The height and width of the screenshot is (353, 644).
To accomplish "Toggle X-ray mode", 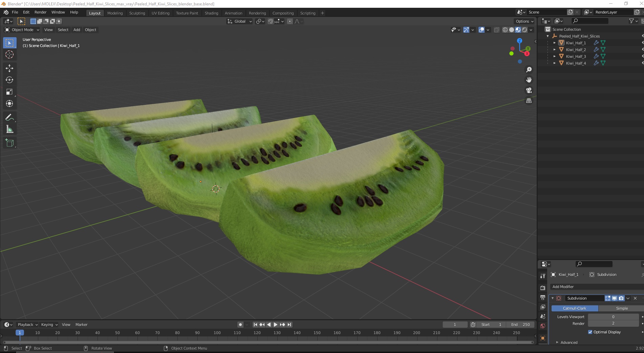I will click(496, 30).
